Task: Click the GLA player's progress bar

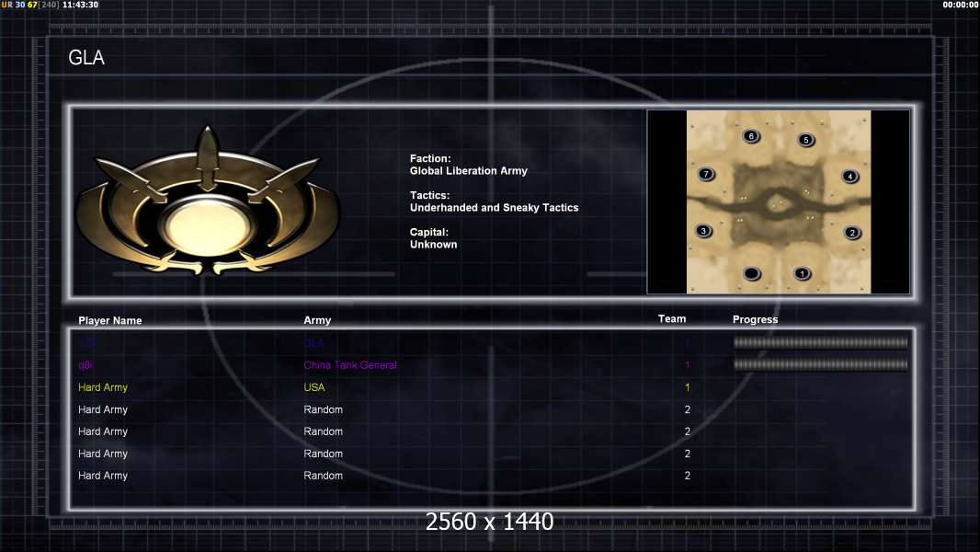Action: [821, 342]
